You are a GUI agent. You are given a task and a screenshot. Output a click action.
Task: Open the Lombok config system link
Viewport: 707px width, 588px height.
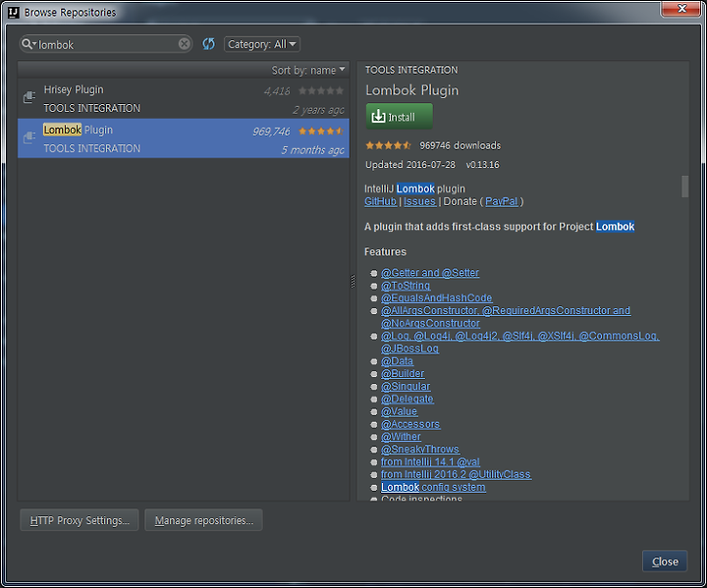(433, 487)
